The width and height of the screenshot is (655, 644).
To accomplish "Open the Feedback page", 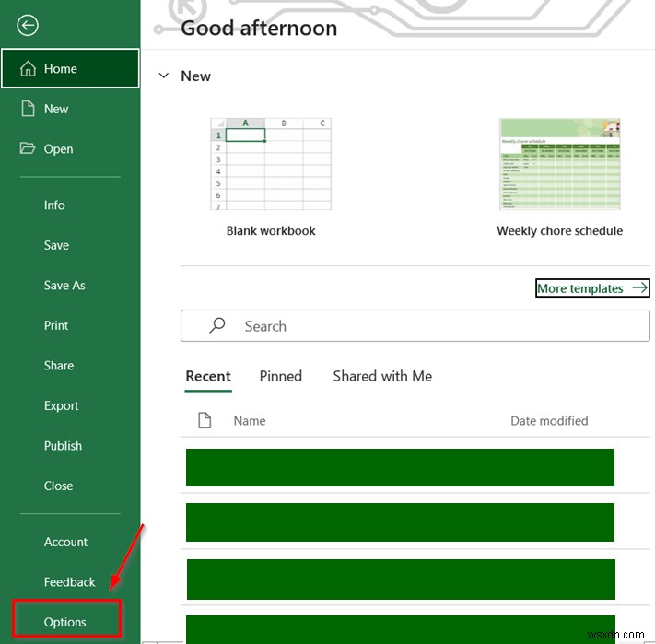I will tap(70, 581).
